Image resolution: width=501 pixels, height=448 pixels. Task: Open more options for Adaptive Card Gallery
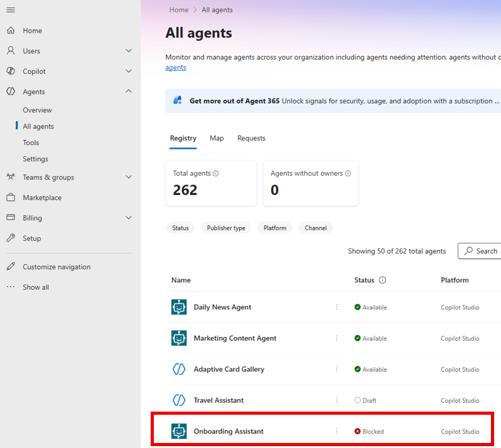coord(337,369)
